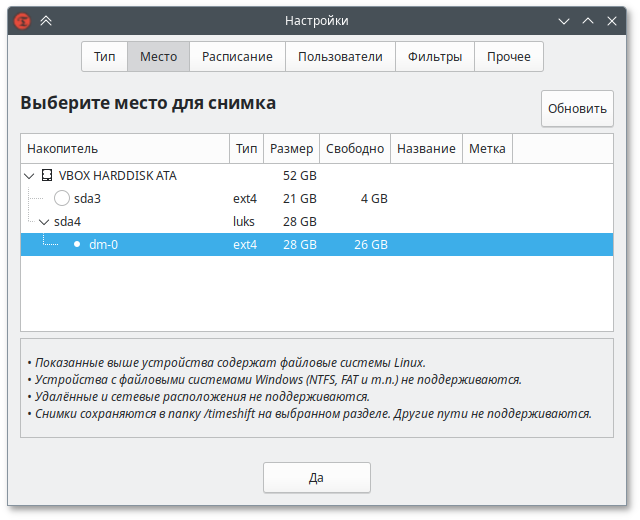Click the 21 GB size cell
Viewport: 640px width, 520px height.
[x=300, y=199]
